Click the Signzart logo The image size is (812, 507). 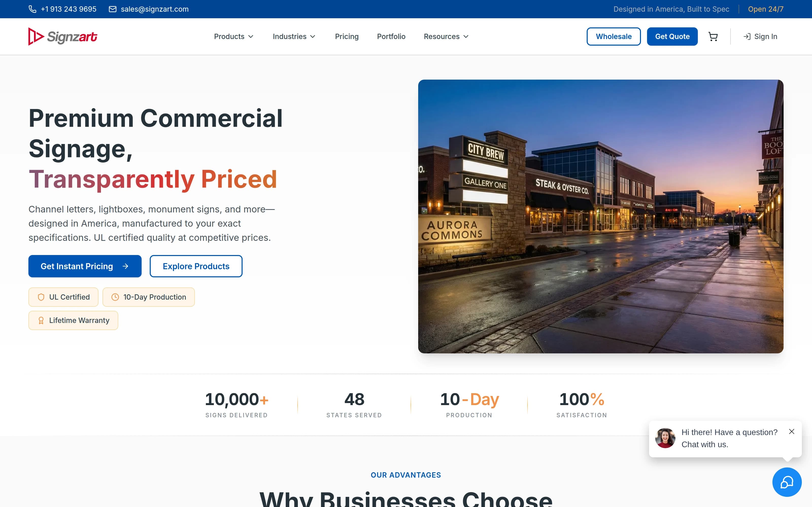tap(63, 37)
